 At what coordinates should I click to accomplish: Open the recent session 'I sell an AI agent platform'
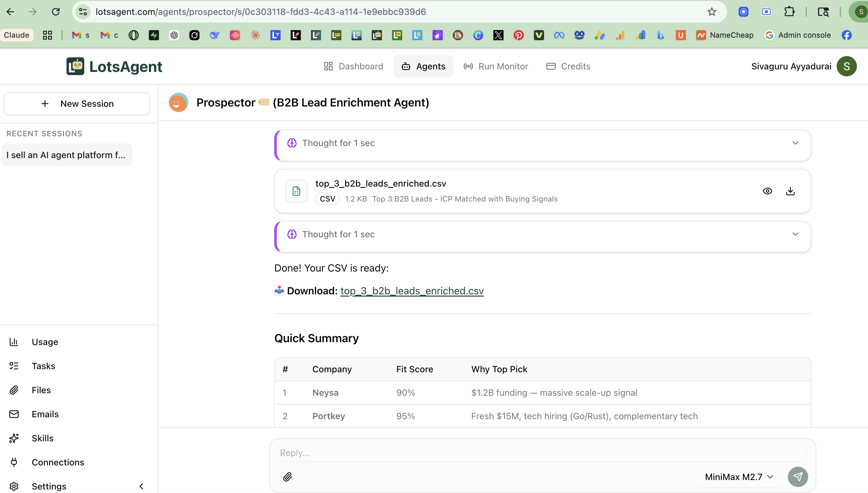(66, 155)
